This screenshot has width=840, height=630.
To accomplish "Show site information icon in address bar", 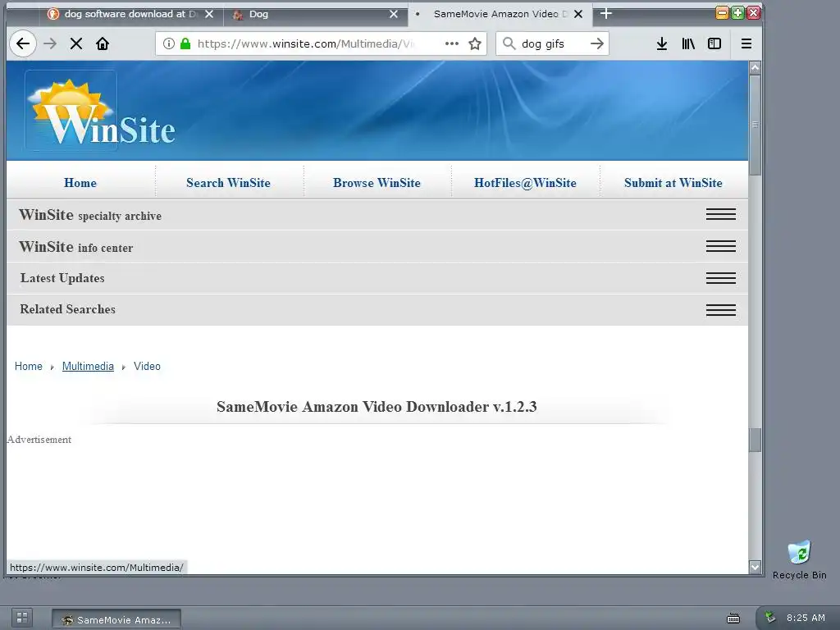I will [x=169, y=43].
